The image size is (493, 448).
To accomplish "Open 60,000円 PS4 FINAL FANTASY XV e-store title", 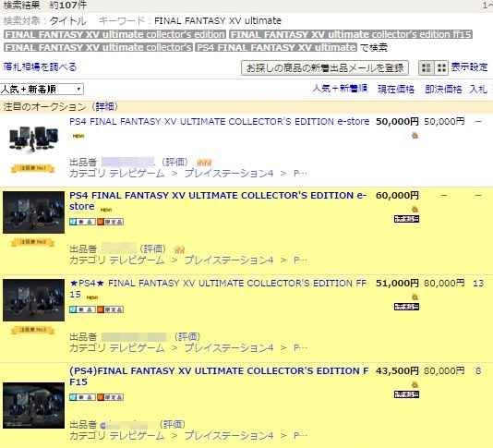I will click(218, 200).
